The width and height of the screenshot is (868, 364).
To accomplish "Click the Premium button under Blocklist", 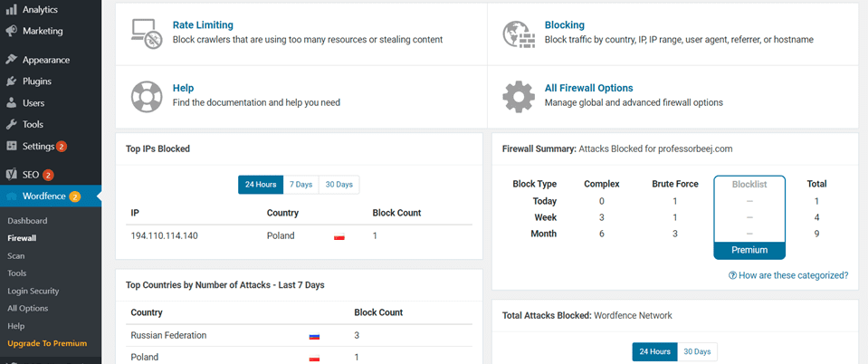I will click(x=749, y=250).
